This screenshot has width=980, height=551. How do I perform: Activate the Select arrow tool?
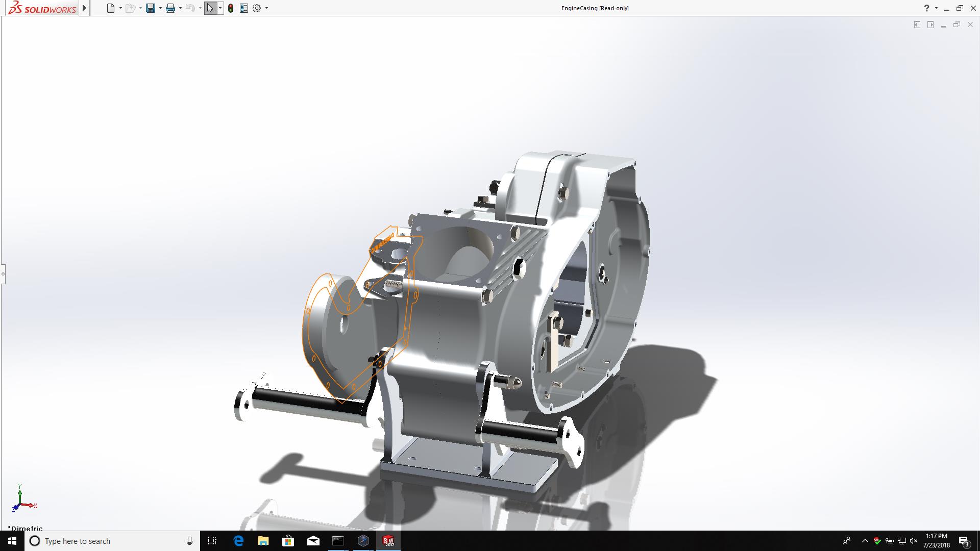tap(210, 8)
